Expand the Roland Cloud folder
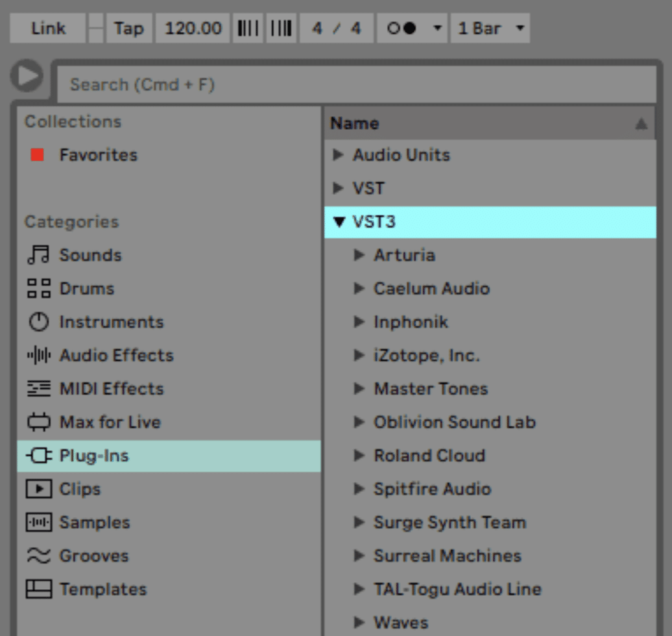Image resolution: width=672 pixels, height=636 pixels. point(359,456)
